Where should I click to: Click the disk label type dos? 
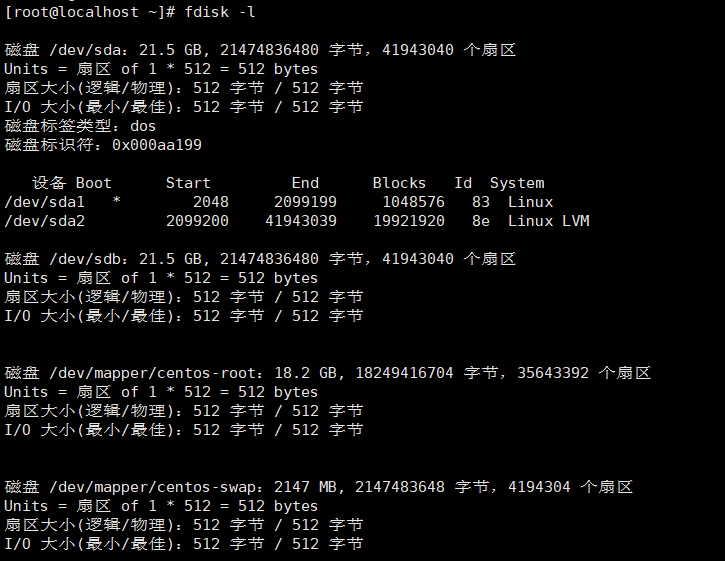pos(143,126)
